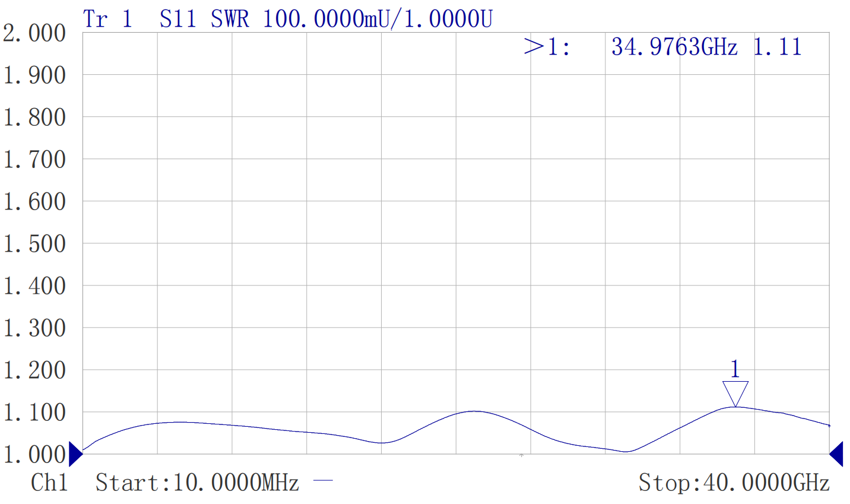
Task: Select the left reference level triangle
Action: tap(75, 454)
